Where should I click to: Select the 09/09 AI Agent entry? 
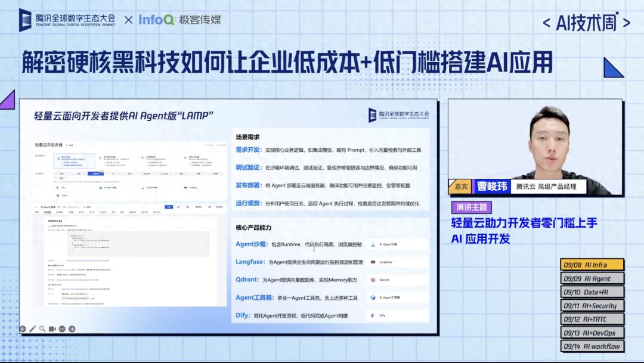pos(593,278)
